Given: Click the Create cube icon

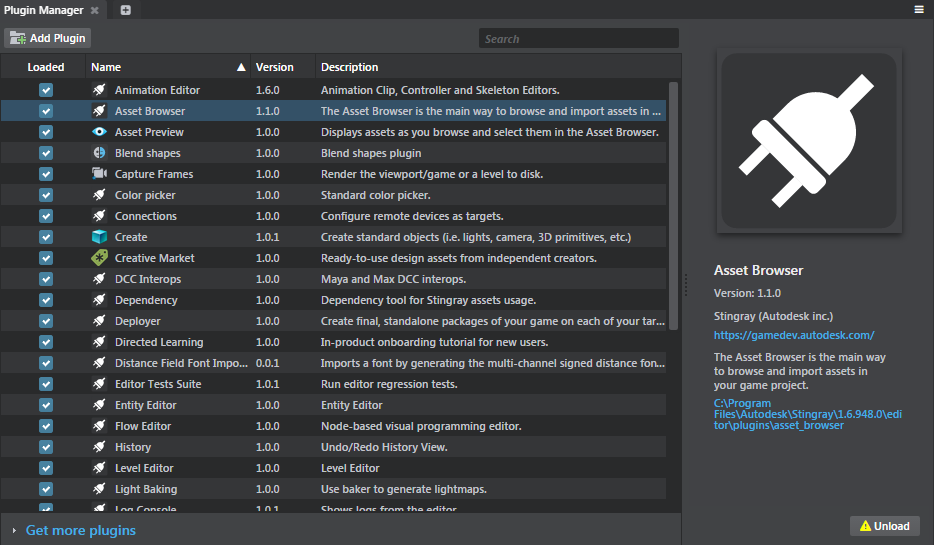Looking at the screenshot, I should (x=99, y=237).
